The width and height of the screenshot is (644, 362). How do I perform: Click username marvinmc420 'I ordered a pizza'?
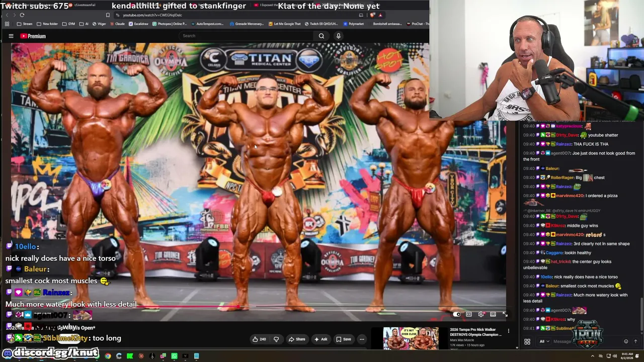point(570,196)
